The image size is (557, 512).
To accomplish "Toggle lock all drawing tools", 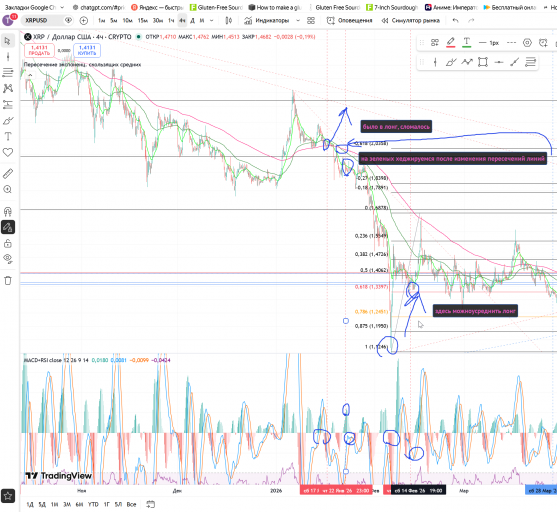I will point(7,243).
